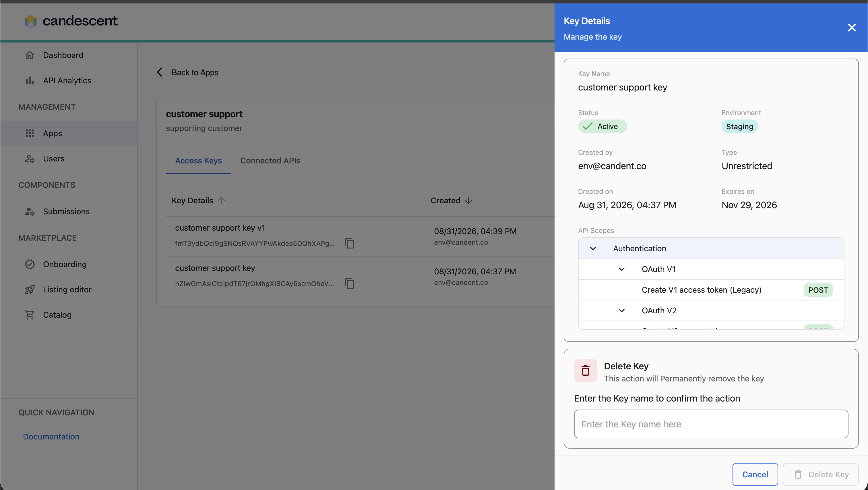The width and height of the screenshot is (868, 490).
Task: Switch to the Access Keys tab
Action: (x=198, y=161)
